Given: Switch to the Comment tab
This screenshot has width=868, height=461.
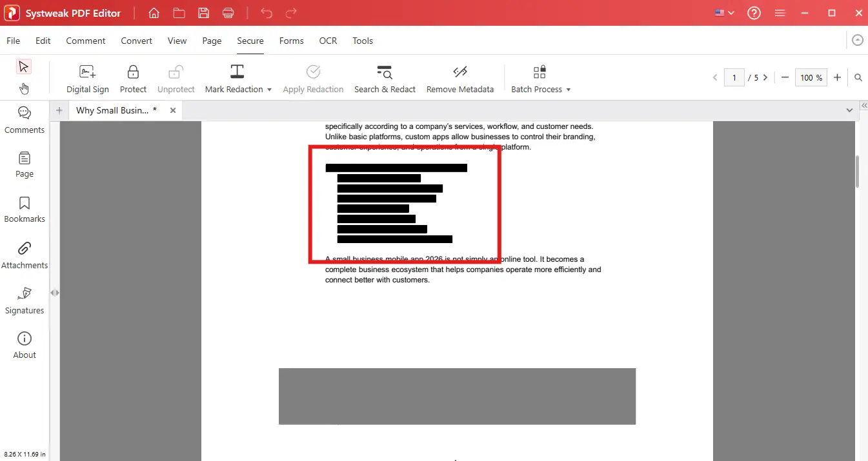Looking at the screenshot, I should (86, 41).
